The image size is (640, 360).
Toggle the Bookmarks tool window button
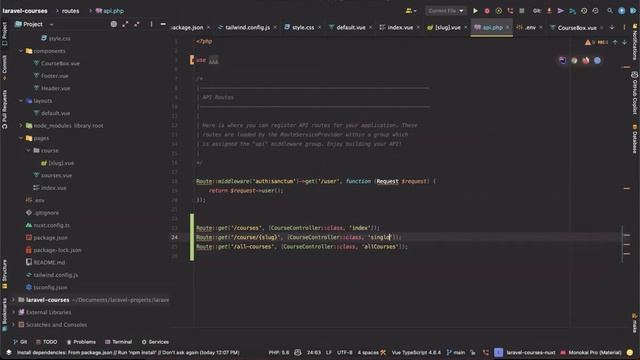4,314
